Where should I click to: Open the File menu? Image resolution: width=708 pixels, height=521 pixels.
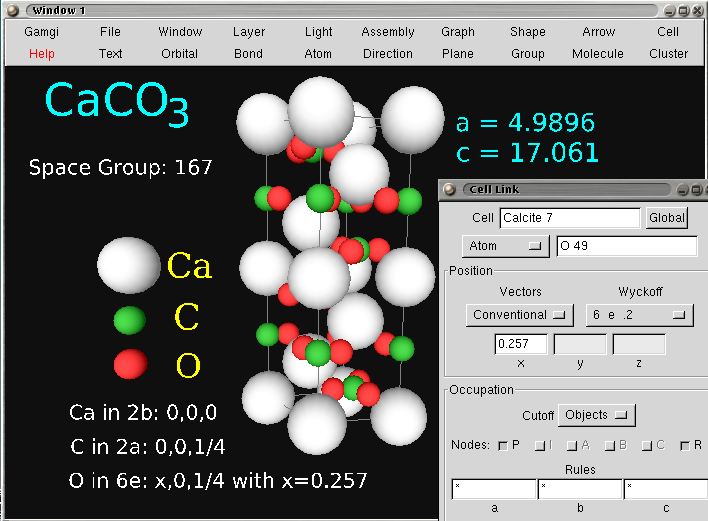coord(110,32)
